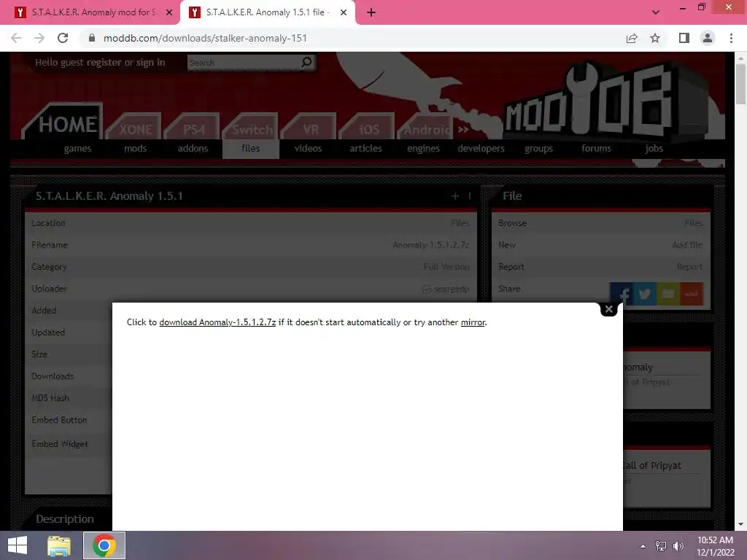Click the address bar URL
This screenshot has height=560, width=747.
click(205, 38)
